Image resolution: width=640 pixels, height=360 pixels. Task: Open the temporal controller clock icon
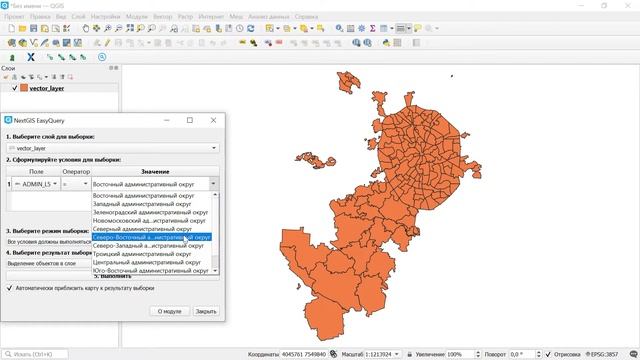point(240,28)
